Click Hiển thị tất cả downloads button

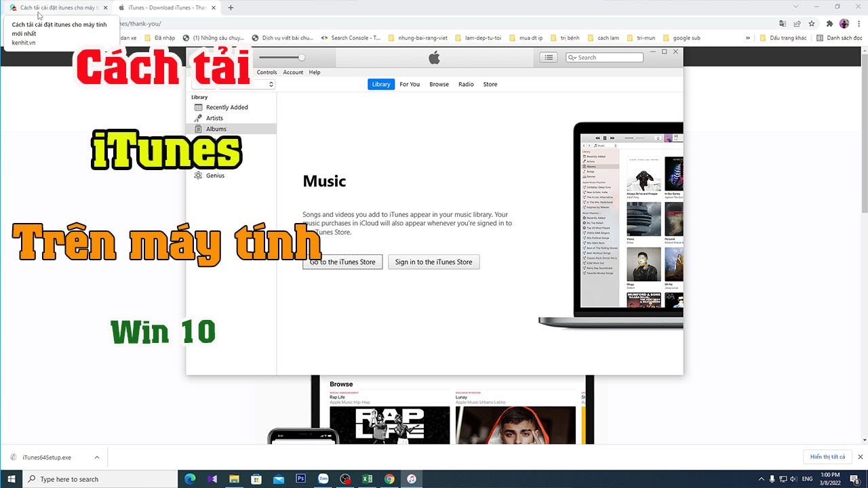(827, 457)
